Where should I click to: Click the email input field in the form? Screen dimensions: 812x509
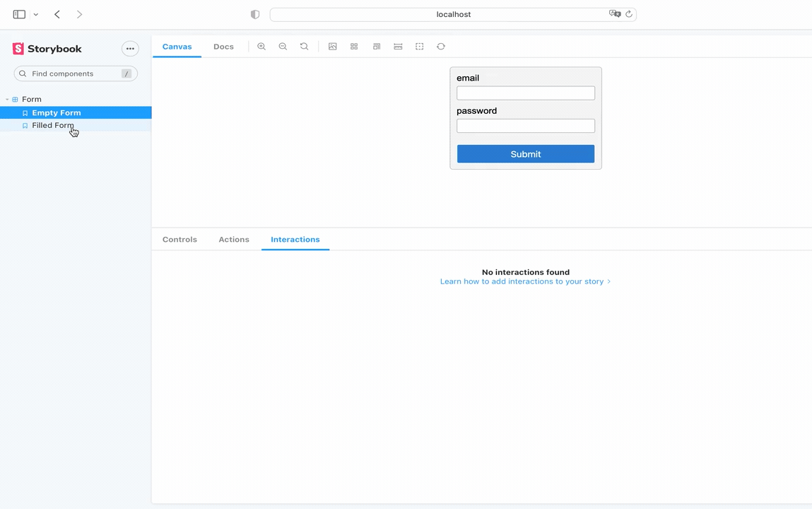pyautogui.click(x=525, y=93)
